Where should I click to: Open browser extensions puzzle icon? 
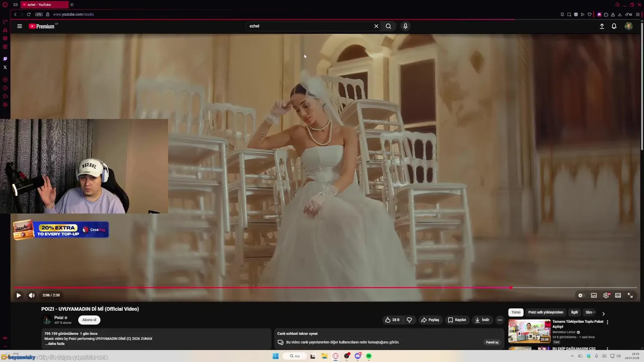coord(606,14)
